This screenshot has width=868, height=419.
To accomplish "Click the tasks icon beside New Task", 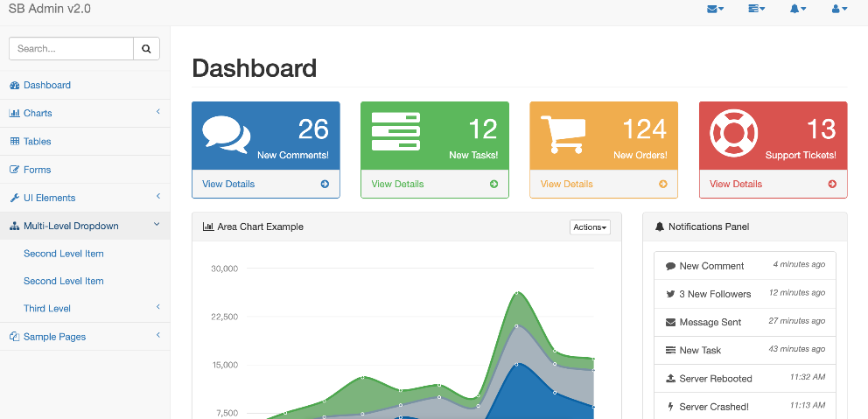I will point(670,351).
